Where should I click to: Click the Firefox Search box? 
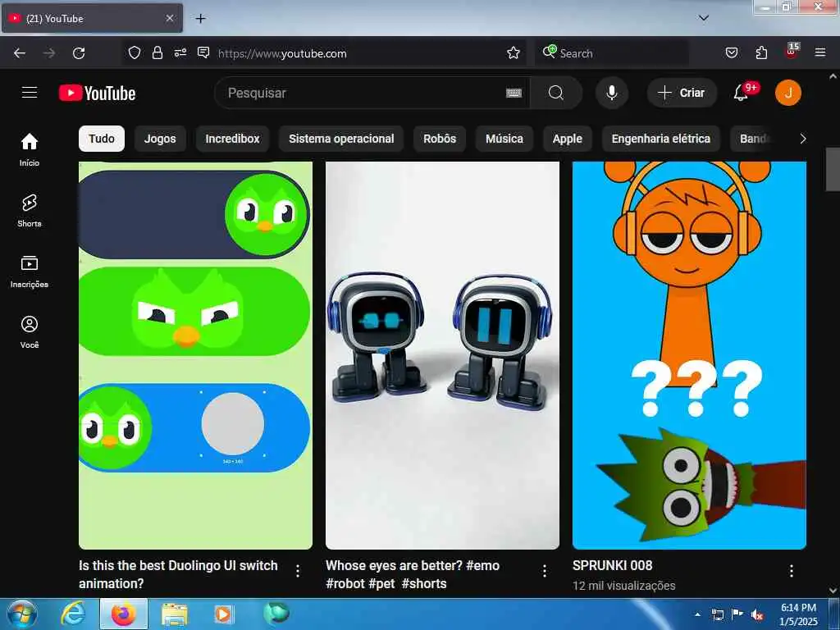click(x=612, y=53)
